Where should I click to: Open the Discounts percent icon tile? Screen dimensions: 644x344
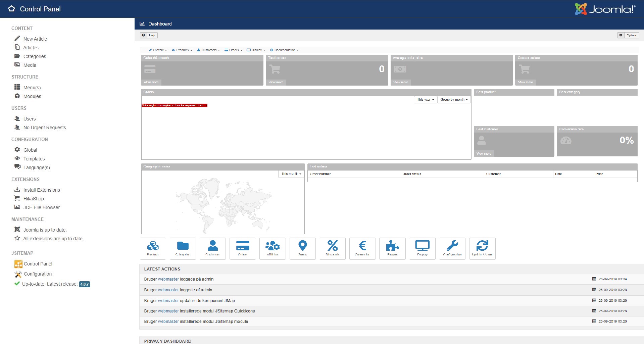tap(333, 248)
